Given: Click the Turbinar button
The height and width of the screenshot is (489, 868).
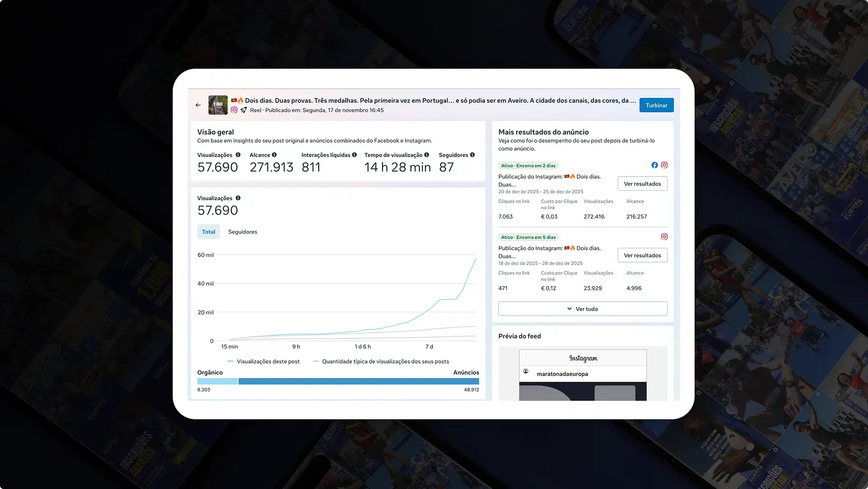Looking at the screenshot, I should [656, 105].
